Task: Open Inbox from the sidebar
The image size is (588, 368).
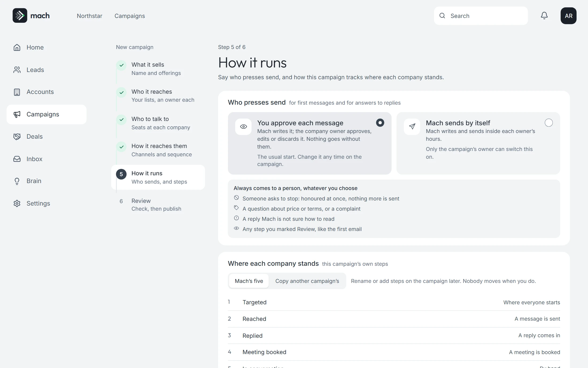Action: point(47,159)
